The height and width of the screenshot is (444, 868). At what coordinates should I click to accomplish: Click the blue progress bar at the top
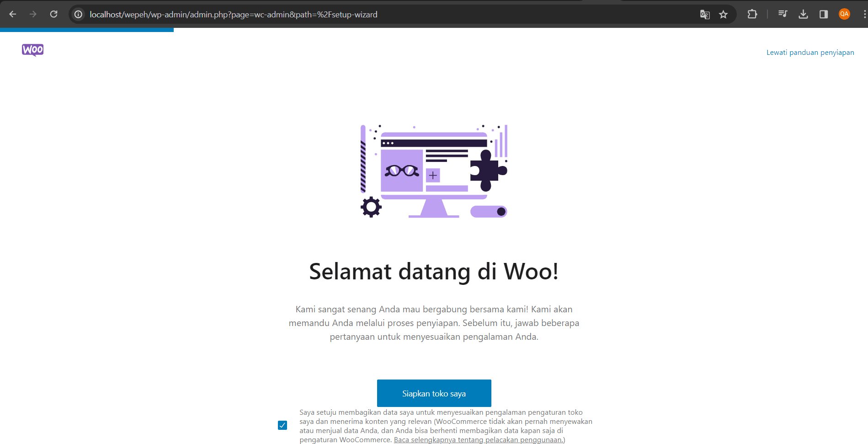click(87, 30)
